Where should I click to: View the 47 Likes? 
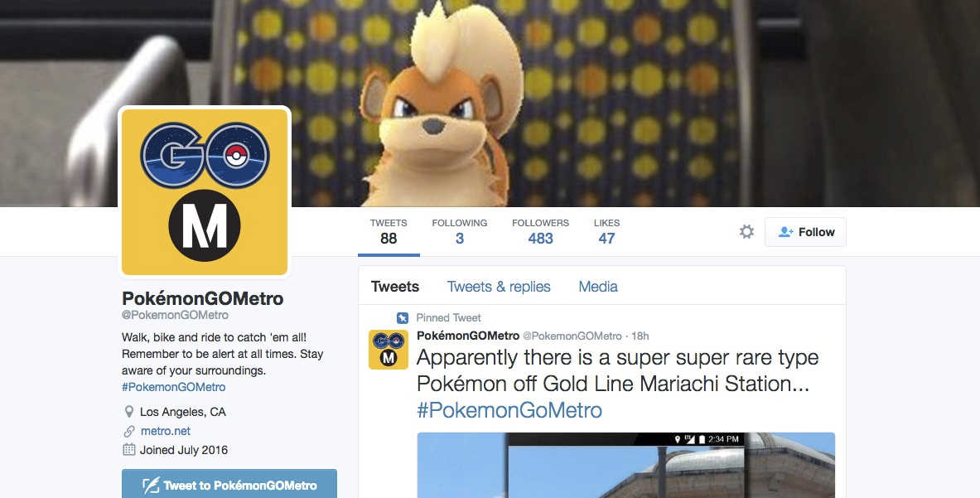(606, 231)
